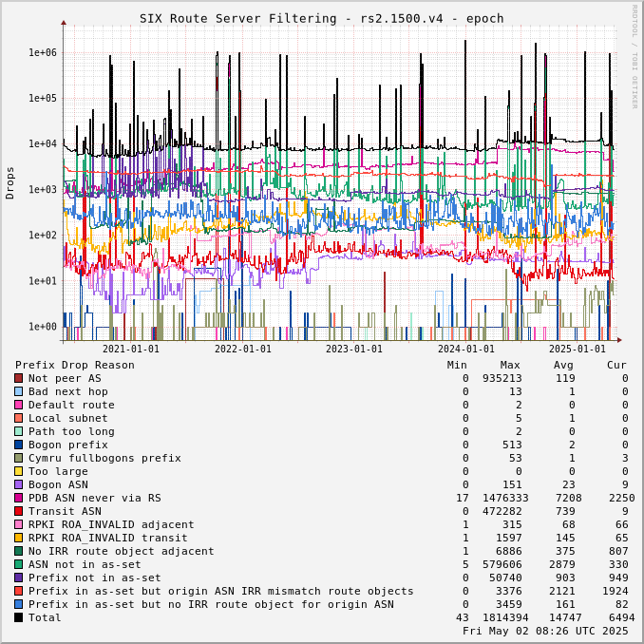Click the '1e+01' y-axis tick label
The height and width of the screenshot is (644, 644).
[43, 281]
